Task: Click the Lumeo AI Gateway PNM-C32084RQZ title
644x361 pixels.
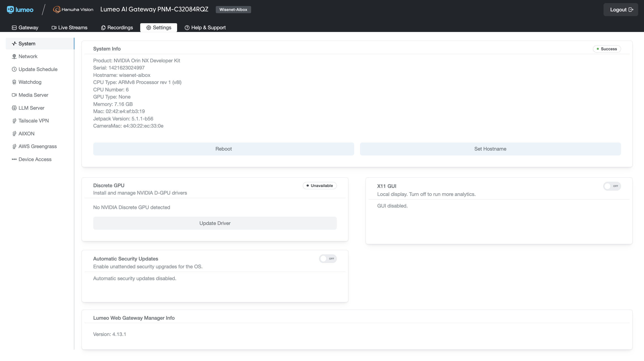Action: (x=154, y=9)
